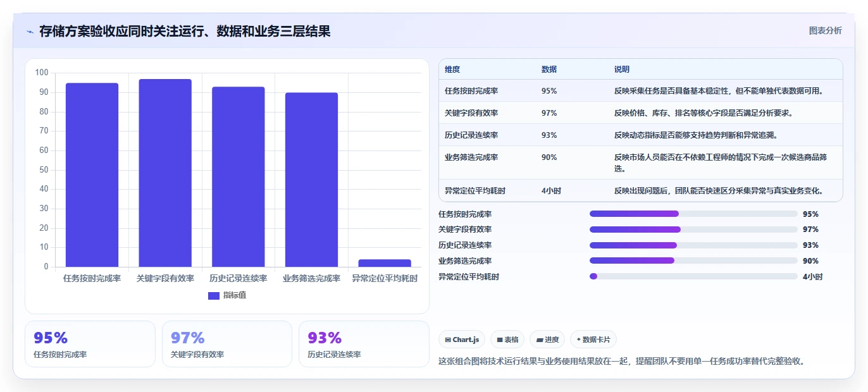Click the 4小时 value after the progress bar
The height and width of the screenshot is (392, 868).
[812, 277]
